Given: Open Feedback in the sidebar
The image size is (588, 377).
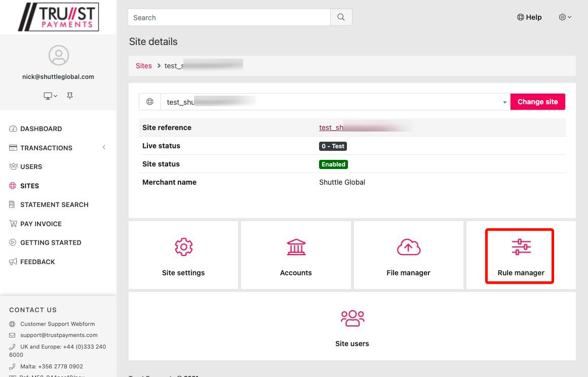Looking at the screenshot, I should tap(37, 262).
